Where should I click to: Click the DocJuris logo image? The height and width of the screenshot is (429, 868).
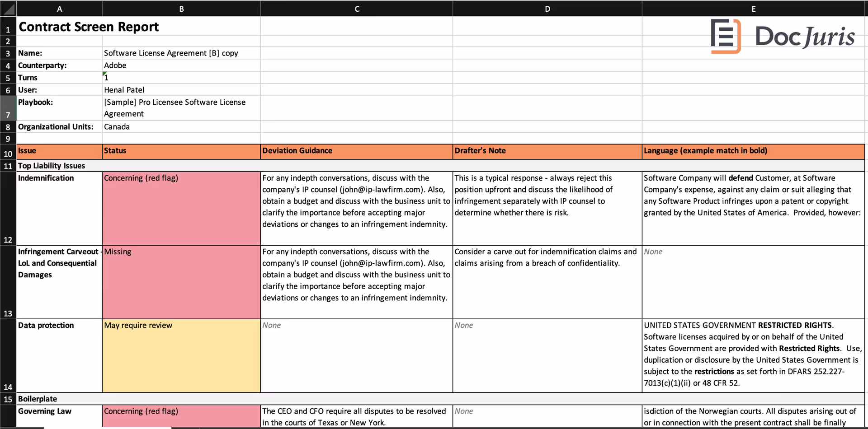coord(783,36)
